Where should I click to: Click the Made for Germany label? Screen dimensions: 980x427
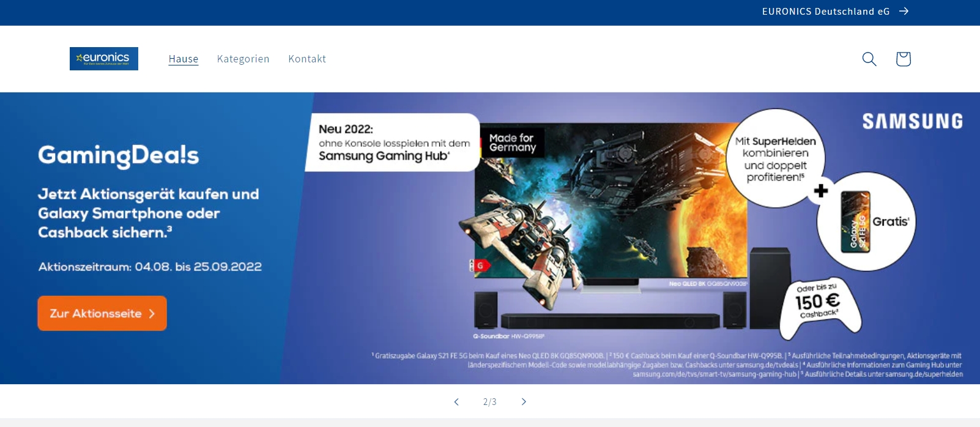tap(513, 143)
